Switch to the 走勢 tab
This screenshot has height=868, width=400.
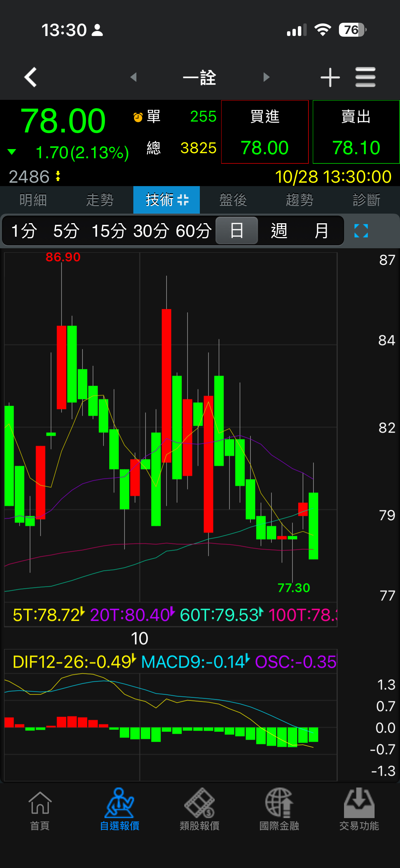[100, 200]
